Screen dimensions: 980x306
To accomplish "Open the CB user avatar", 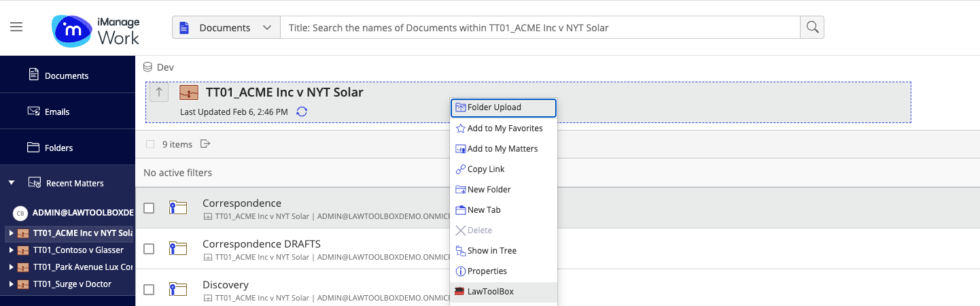I will pyautogui.click(x=20, y=214).
